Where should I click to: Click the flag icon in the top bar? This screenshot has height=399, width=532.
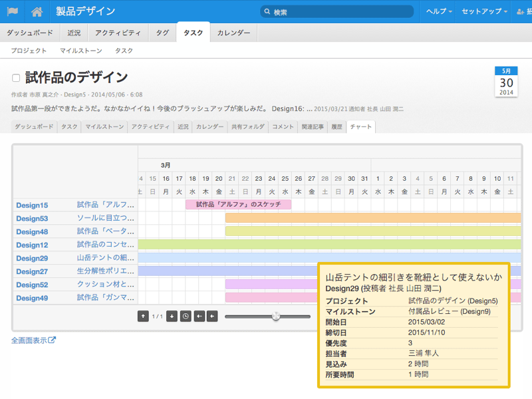pyautogui.click(x=13, y=11)
